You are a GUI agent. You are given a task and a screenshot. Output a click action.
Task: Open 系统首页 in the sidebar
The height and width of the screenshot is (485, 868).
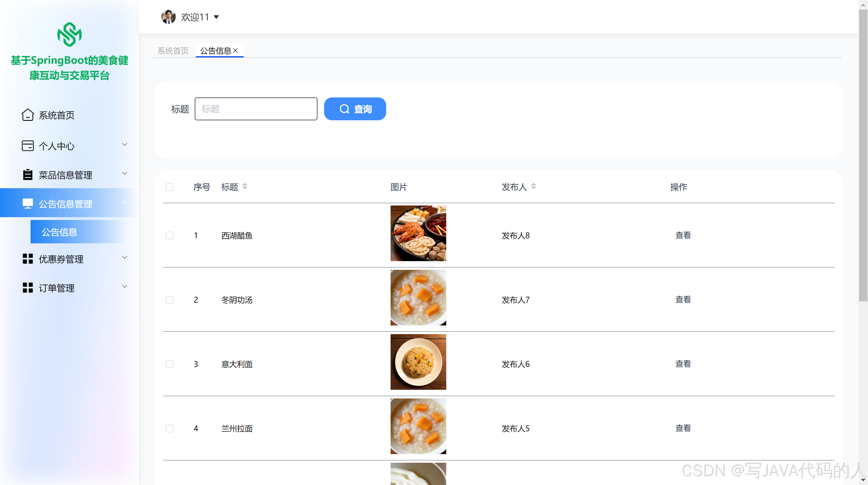[x=70, y=115]
